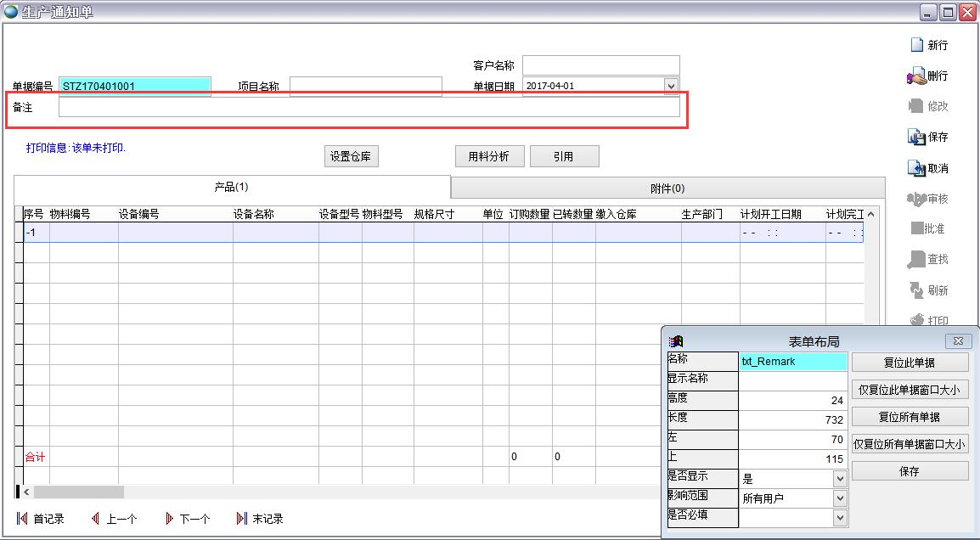This screenshot has width=980, height=540.
Task: Click the 新行 (new row) icon
Action: pos(916,45)
